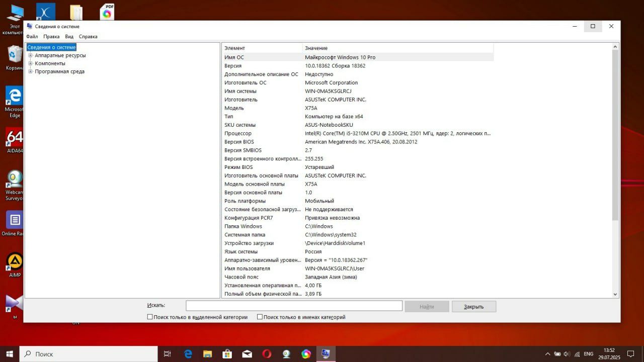Launch AIDA64 from the desktop shortcut
The height and width of the screenshot is (362, 644).
tap(14, 140)
